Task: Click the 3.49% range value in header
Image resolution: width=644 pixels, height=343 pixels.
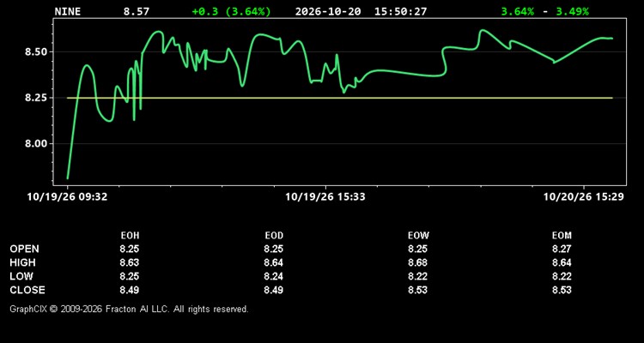Action: click(572, 11)
